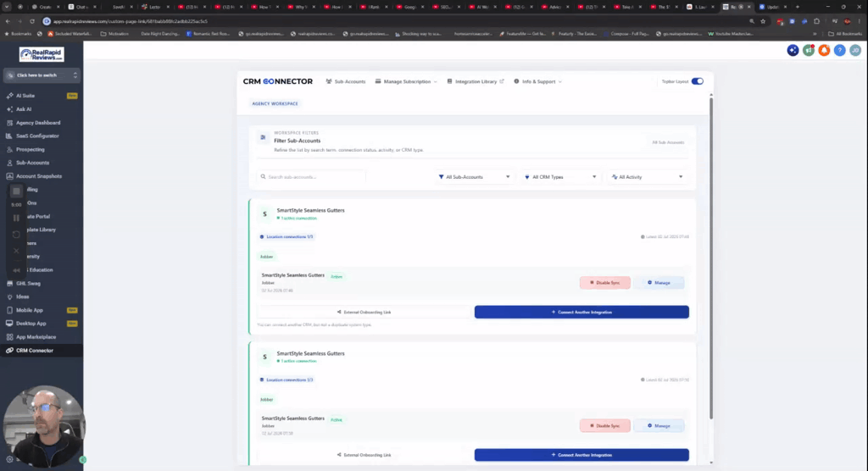Open the orange notifications bell

coord(824,50)
